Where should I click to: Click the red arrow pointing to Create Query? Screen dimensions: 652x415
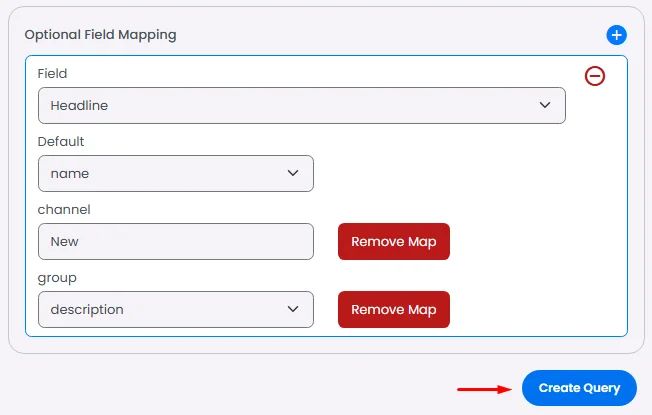click(x=484, y=389)
